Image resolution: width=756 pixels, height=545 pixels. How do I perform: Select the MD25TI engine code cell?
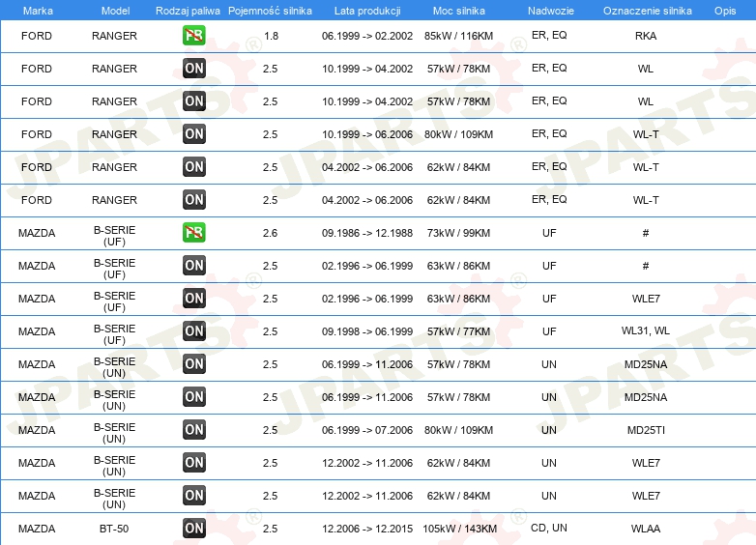[x=646, y=430]
